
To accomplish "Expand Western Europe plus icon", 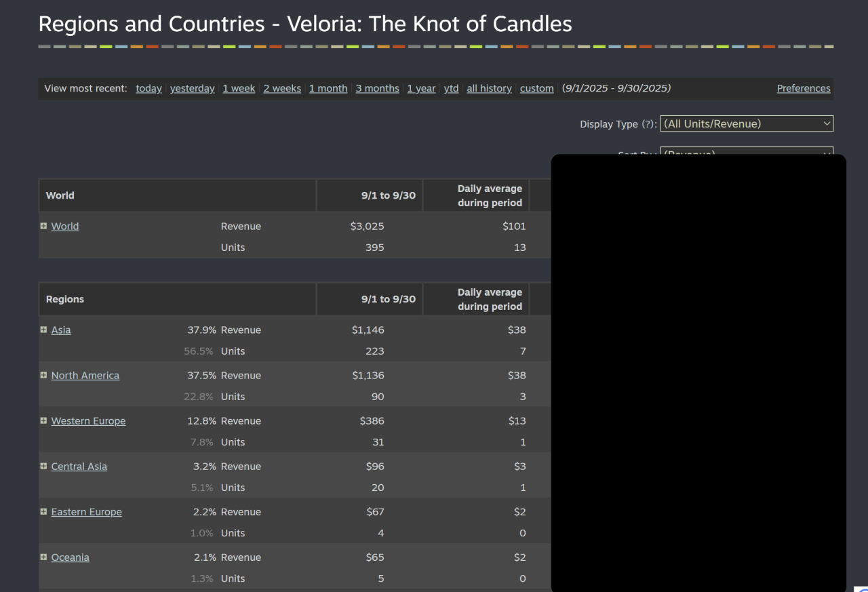I will (x=43, y=421).
